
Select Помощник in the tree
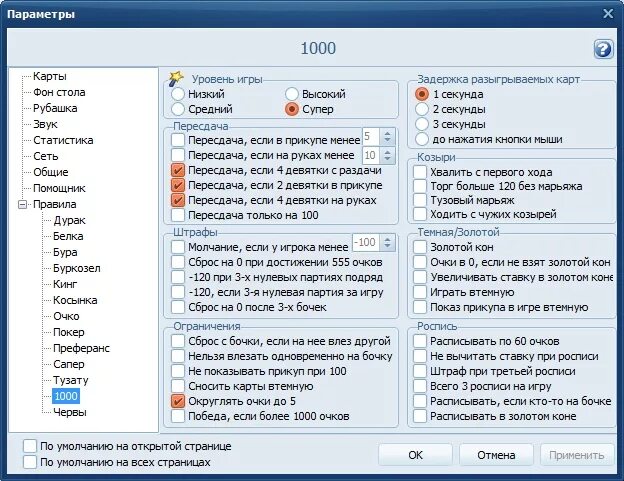point(59,188)
